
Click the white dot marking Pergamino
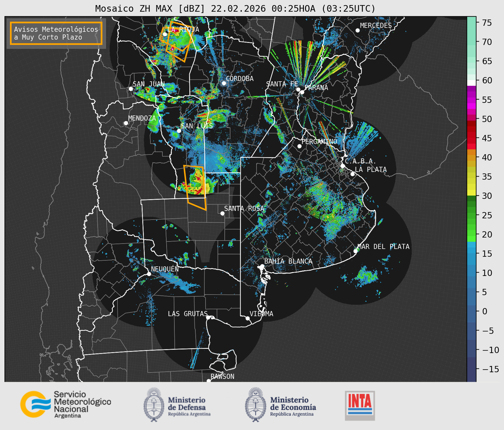[x=299, y=146]
